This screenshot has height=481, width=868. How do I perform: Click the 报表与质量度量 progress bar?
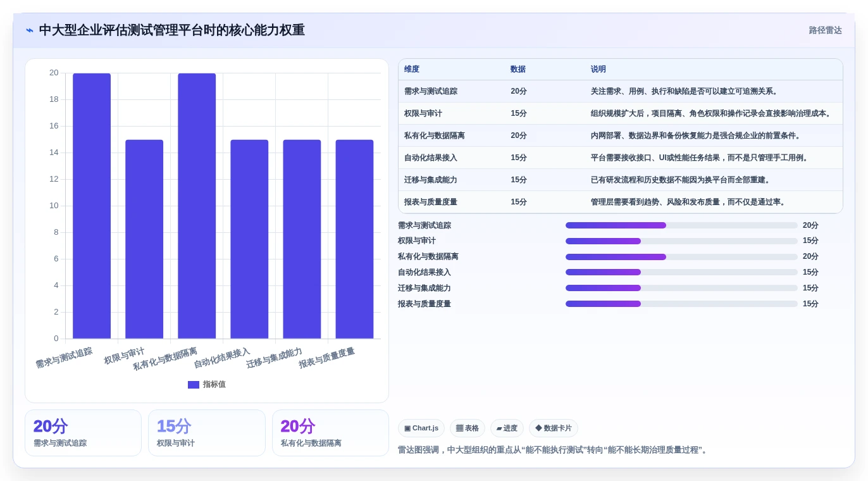681,304
